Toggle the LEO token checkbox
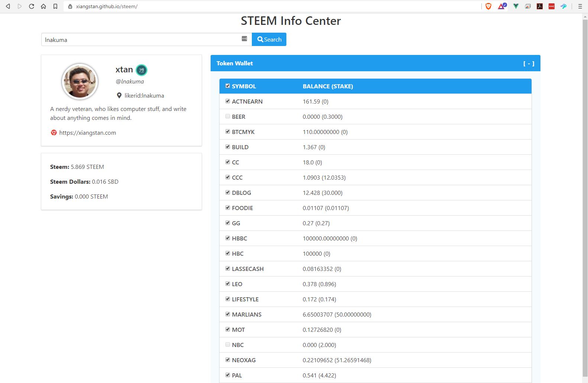Image resolution: width=588 pixels, height=383 pixels. click(x=228, y=284)
